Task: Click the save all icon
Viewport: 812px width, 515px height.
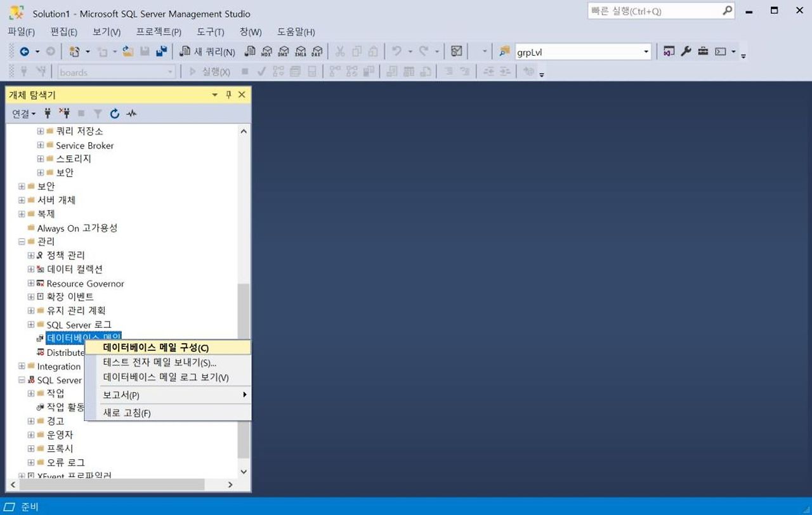Action: [x=161, y=52]
